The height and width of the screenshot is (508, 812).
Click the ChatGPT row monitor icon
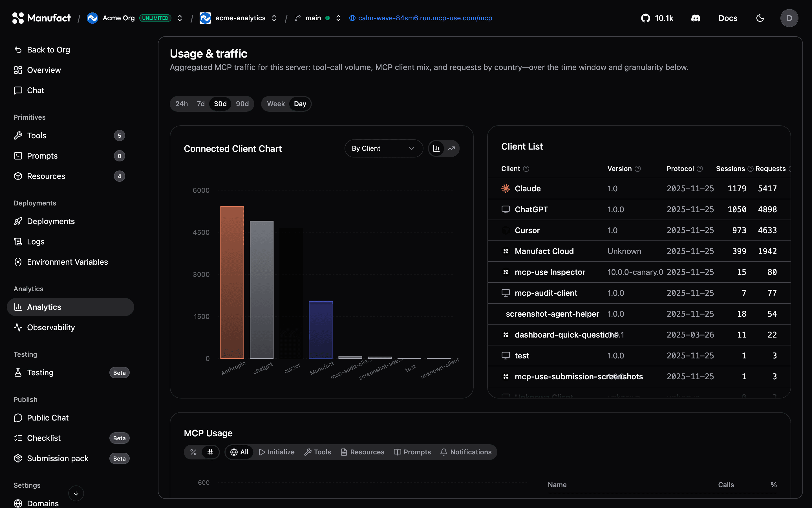[x=506, y=210]
